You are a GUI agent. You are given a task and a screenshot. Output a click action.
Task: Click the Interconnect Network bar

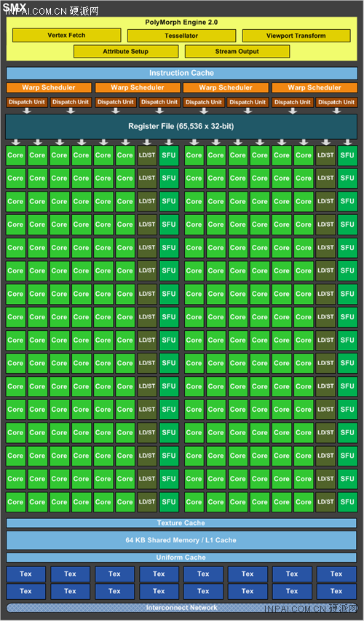[181, 608]
